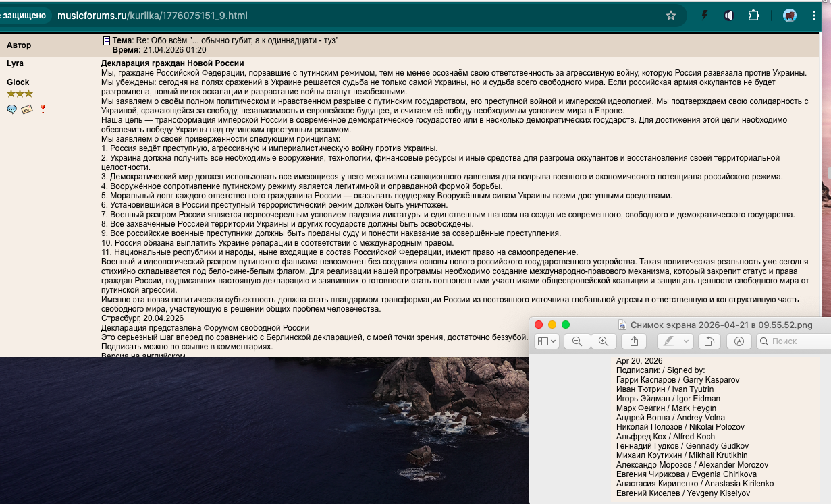Toggle the bookmark star in the address bar
831x504 pixels.
670,15
